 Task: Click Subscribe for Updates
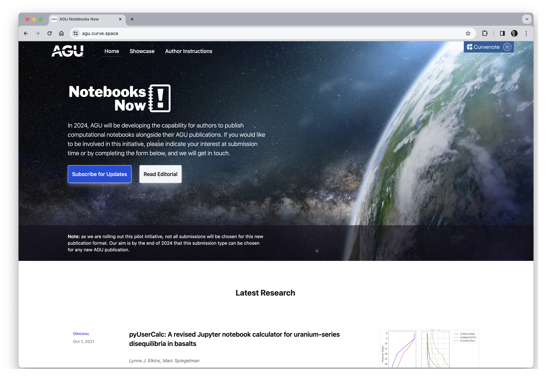[x=99, y=174]
